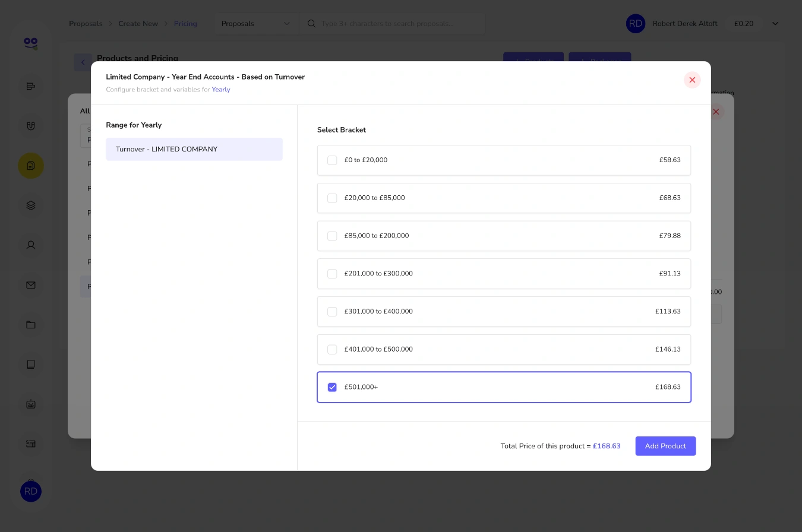
Task: Open the Proposals dropdown in header
Action: (256, 24)
